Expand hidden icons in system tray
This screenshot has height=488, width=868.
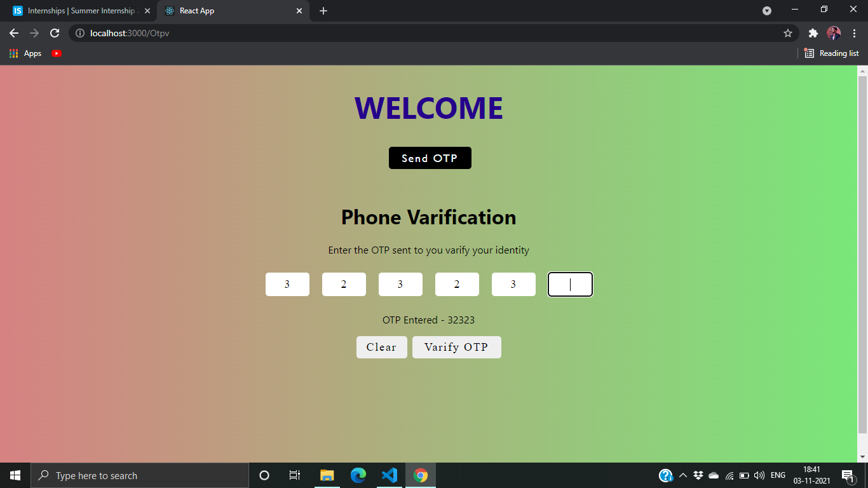pyautogui.click(x=682, y=475)
